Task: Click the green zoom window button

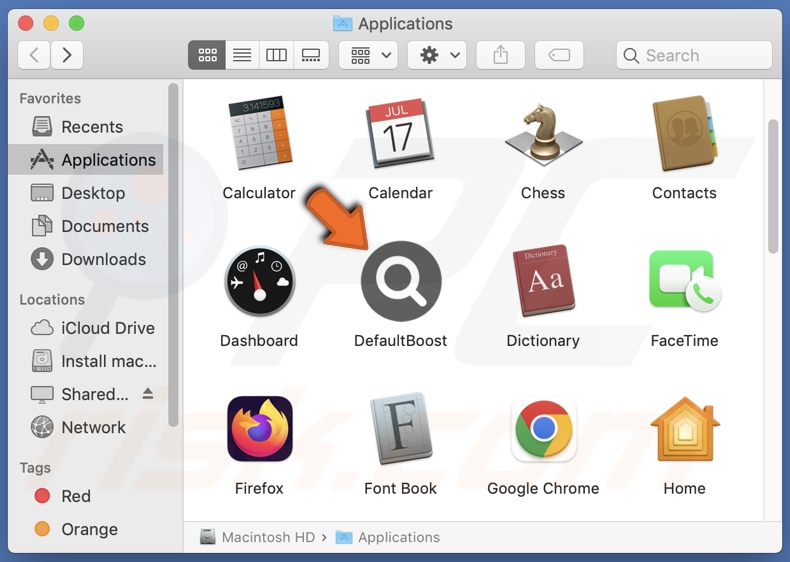Action: tap(77, 23)
